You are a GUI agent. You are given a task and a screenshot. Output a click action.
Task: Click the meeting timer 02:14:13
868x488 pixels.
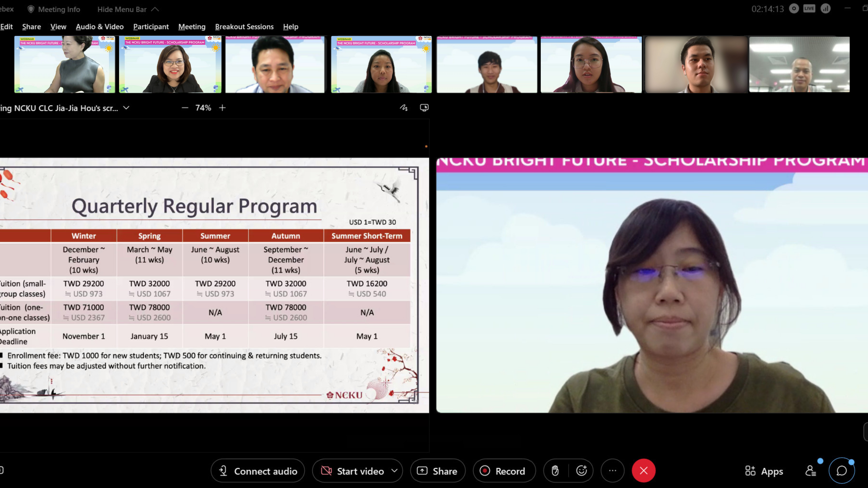point(768,9)
